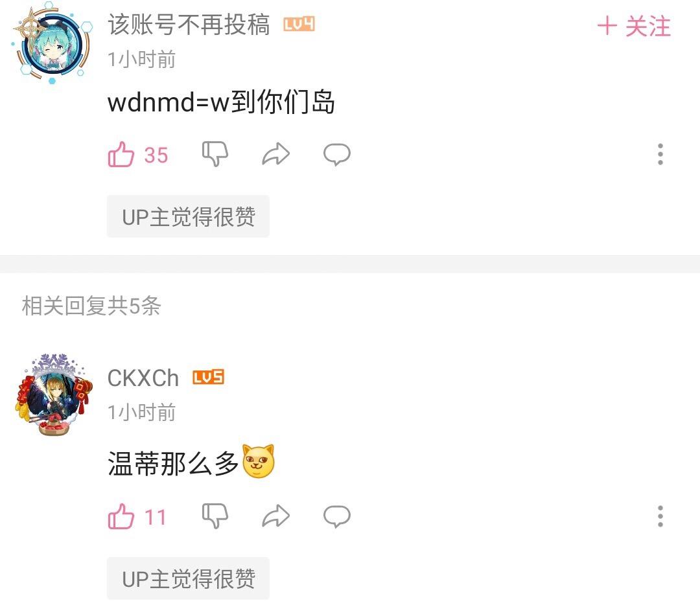The image size is (700, 616).
Task: Tap UP主觉得很赞 tag under top comment
Action: tap(188, 216)
